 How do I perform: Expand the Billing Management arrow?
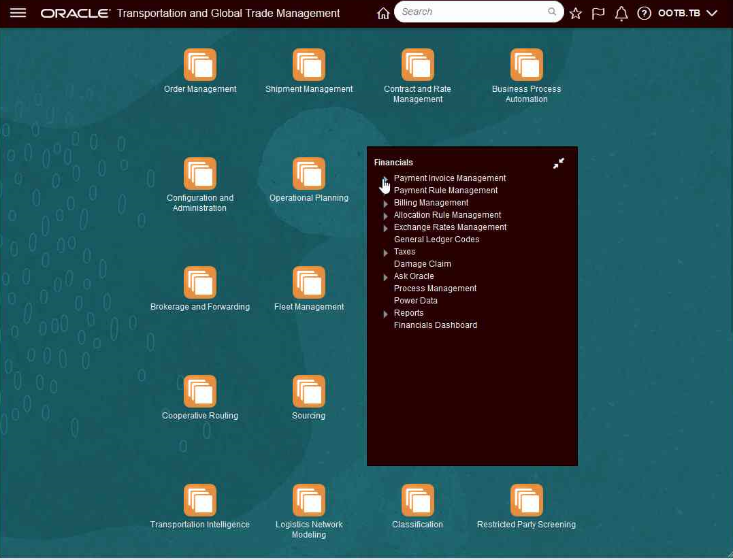point(385,204)
